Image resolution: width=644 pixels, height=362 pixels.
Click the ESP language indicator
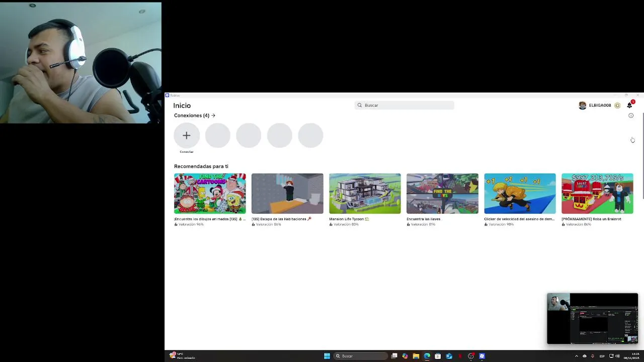(x=602, y=356)
